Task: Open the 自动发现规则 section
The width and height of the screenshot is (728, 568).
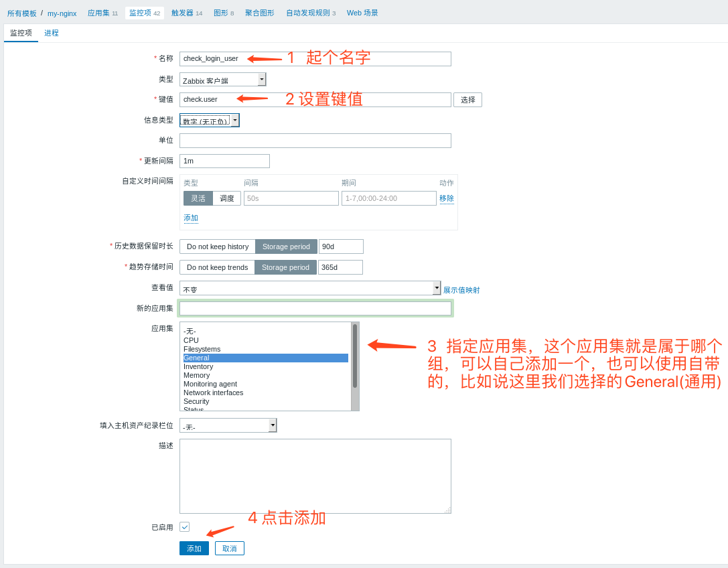Action: click(x=309, y=12)
